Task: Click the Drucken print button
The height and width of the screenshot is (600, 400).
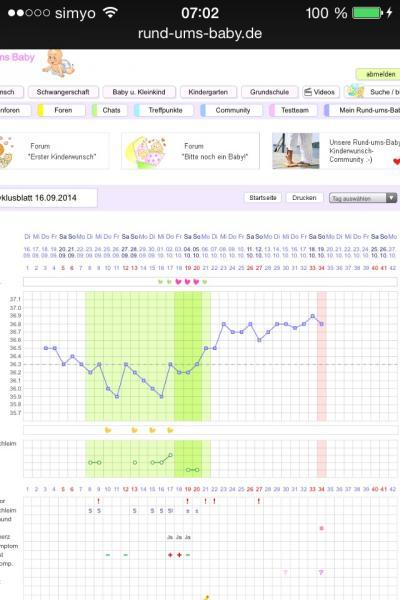Action: click(304, 198)
